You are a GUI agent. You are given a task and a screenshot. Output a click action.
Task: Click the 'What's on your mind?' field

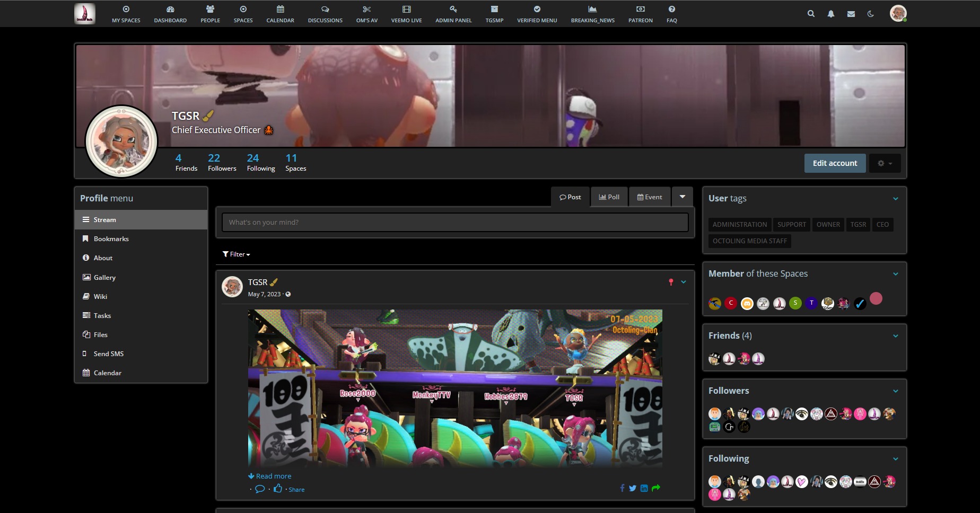coord(455,223)
